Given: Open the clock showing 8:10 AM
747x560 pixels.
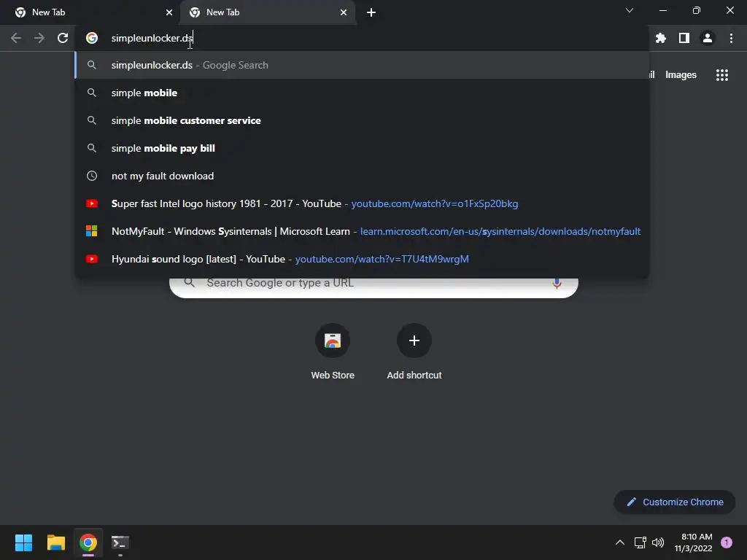Looking at the screenshot, I should (694, 542).
